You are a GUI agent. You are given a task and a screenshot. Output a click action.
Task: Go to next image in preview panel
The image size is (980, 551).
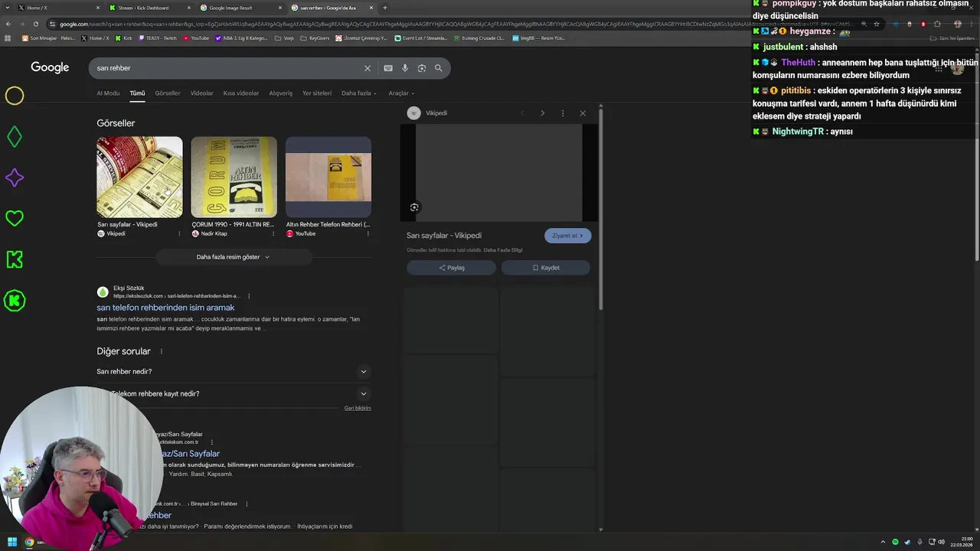543,113
